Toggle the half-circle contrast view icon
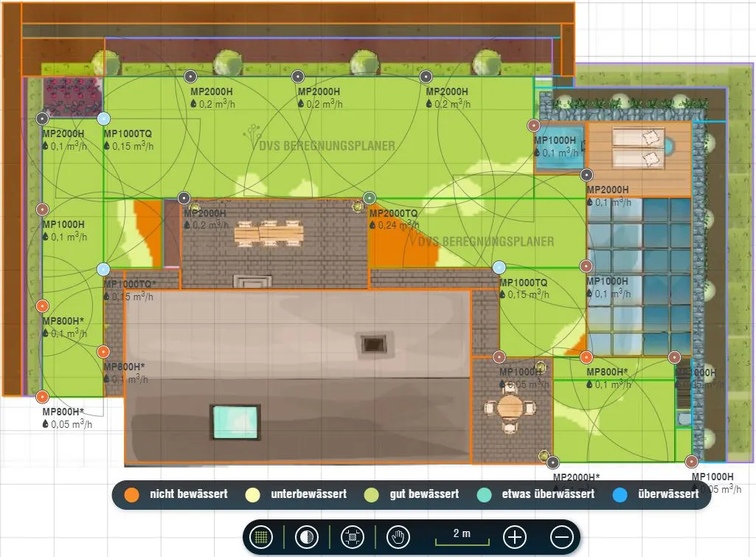The image size is (756, 557). coord(306,537)
